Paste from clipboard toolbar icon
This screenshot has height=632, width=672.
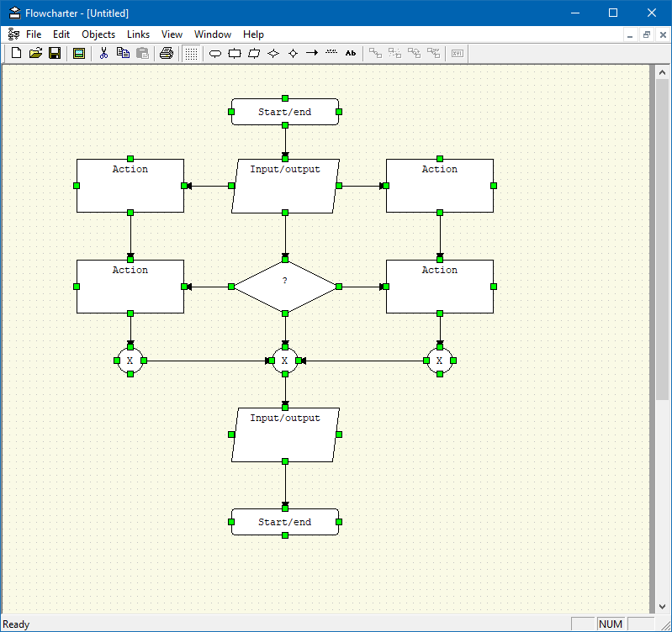coord(142,53)
